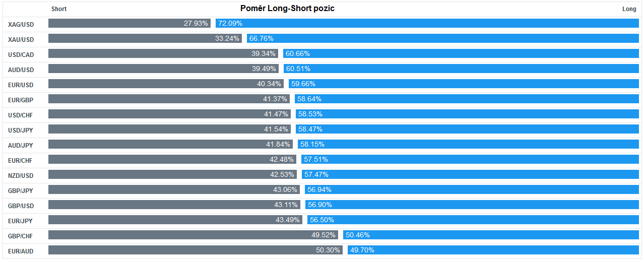Select the XAU/USD pair label
This screenshot has width=644, height=262.
21,39
